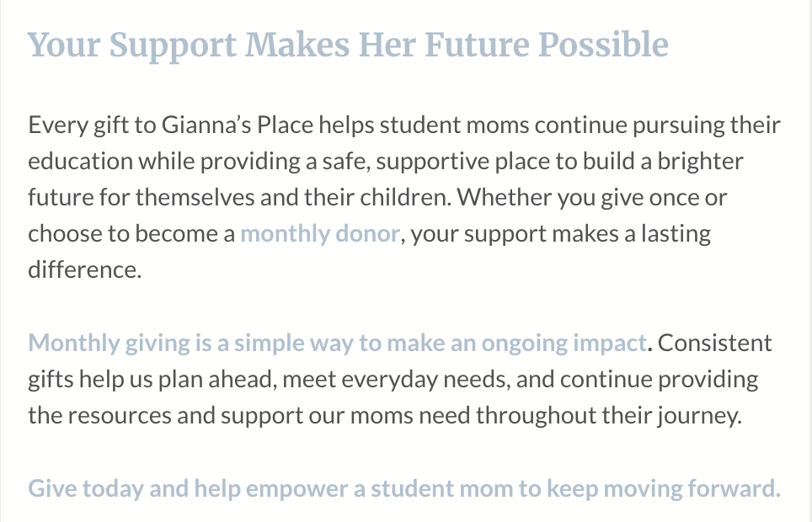The image size is (812, 522).
Task: Click the 'Your Support Makes Her Future Possible' heading
Action: click(x=348, y=45)
